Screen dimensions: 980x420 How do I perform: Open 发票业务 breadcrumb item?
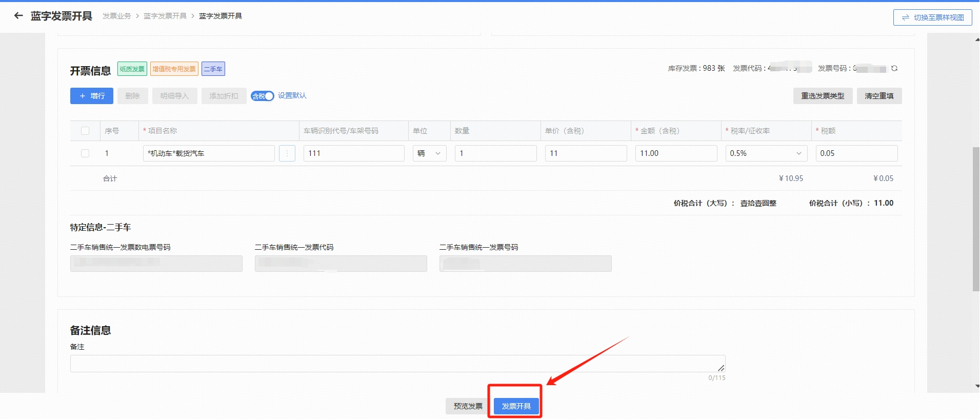point(116,16)
